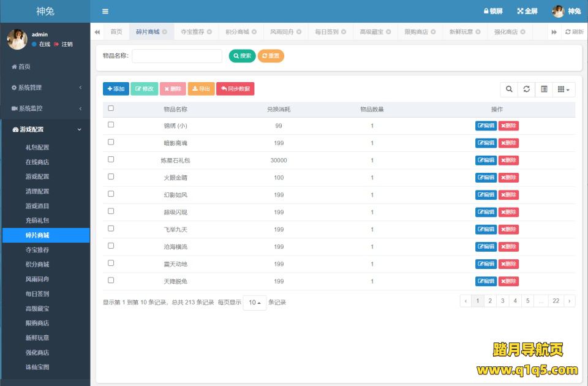Click the 锁屏 lock screen icon
This screenshot has height=386, width=588.
[486, 11]
